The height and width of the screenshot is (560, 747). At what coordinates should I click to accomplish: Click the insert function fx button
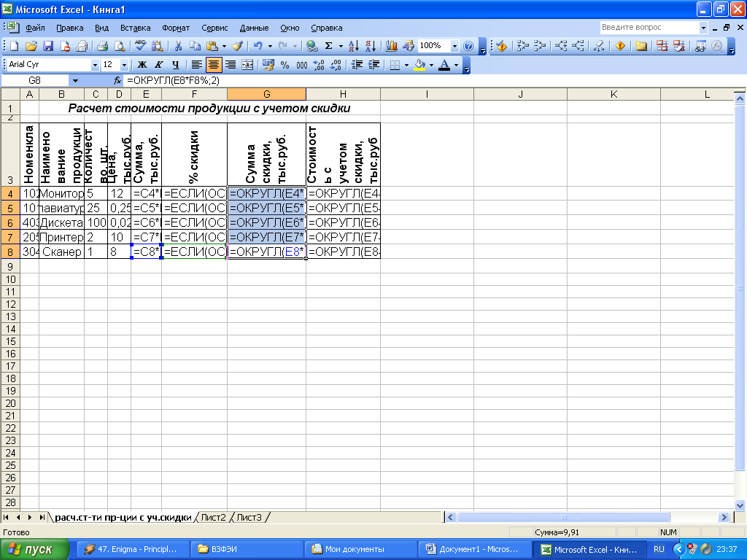pyautogui.click(x=117, y=81)
